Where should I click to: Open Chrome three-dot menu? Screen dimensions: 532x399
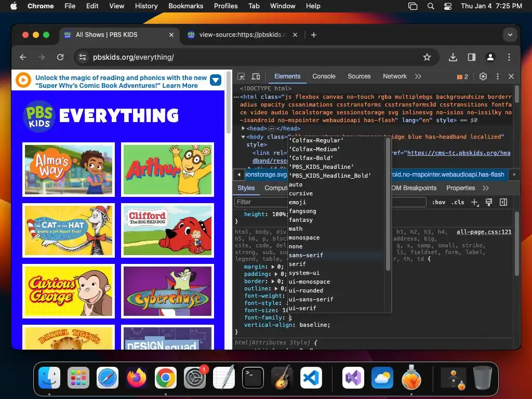point(509,57)
